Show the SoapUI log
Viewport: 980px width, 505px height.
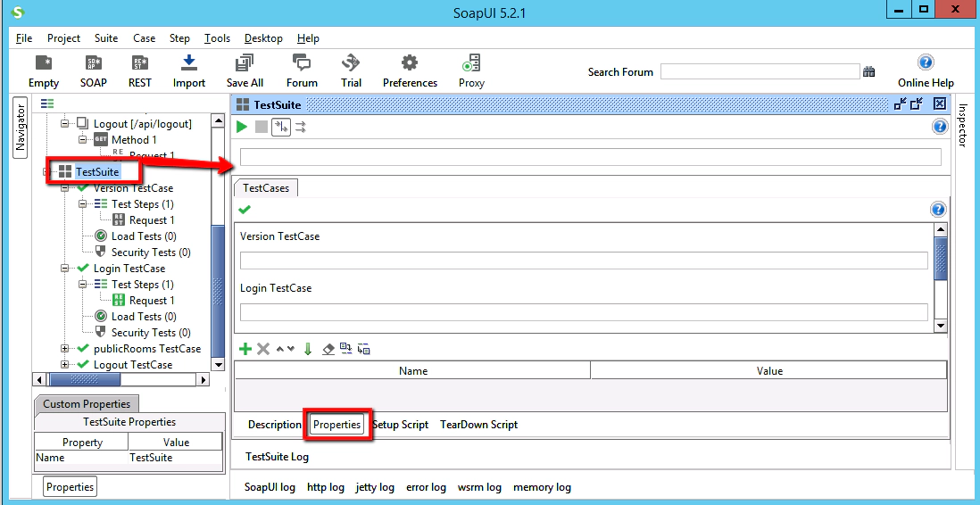coord(270,487)
